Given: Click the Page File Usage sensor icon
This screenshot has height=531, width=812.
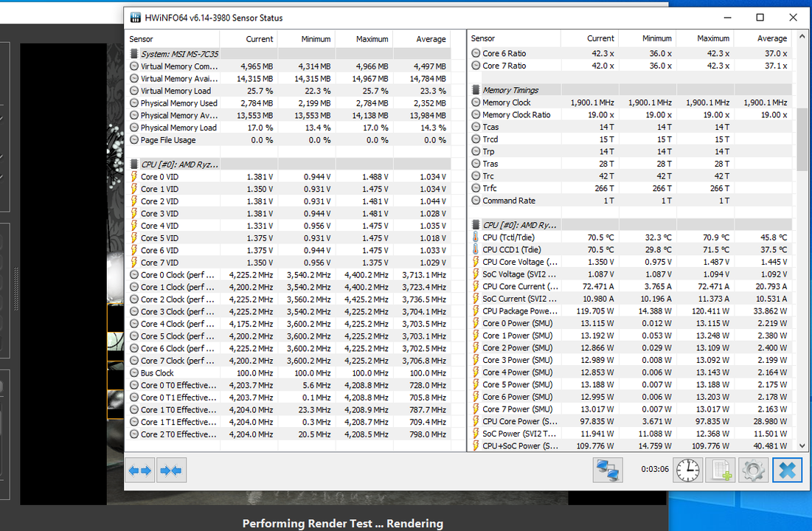Looking at the screenshot, I should pyautogui.click(x=134, y=140).
